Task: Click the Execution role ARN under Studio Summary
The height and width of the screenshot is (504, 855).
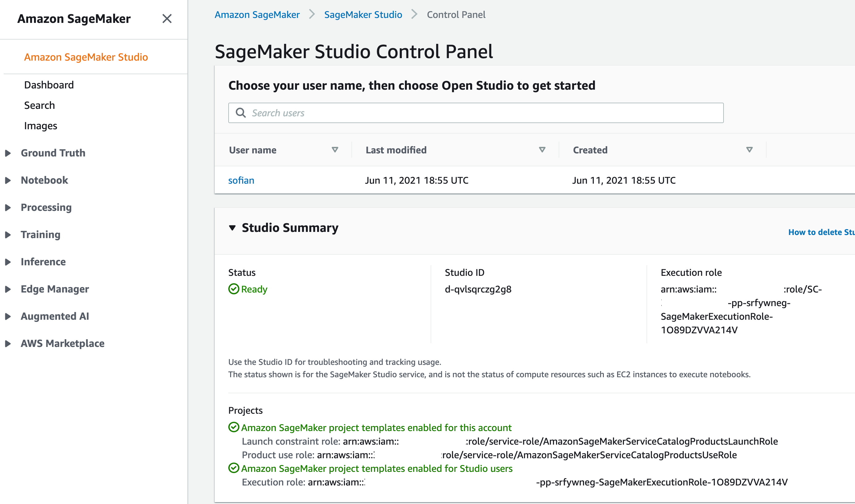Action: coord(741,310)
